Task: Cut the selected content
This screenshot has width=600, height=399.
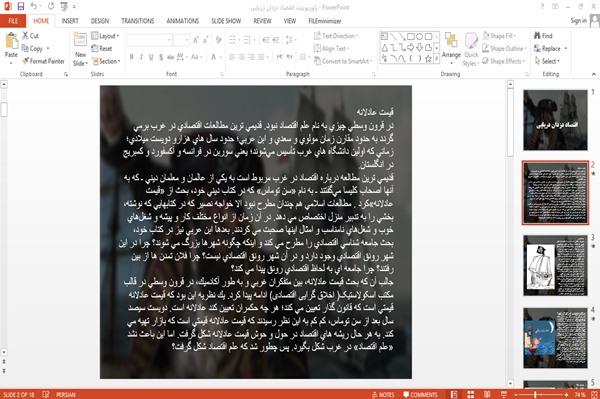Action: (30, 36)
